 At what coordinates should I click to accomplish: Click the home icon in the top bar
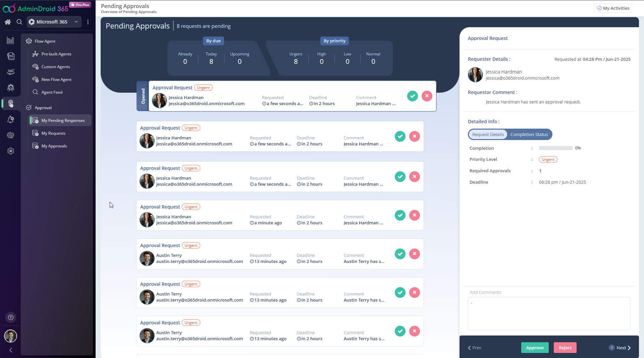(8, 22)
